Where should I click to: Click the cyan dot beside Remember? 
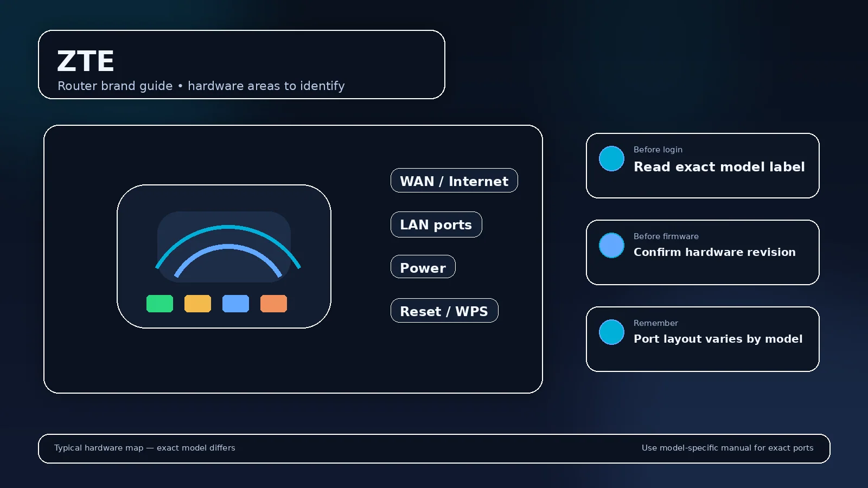pos(611,332)
